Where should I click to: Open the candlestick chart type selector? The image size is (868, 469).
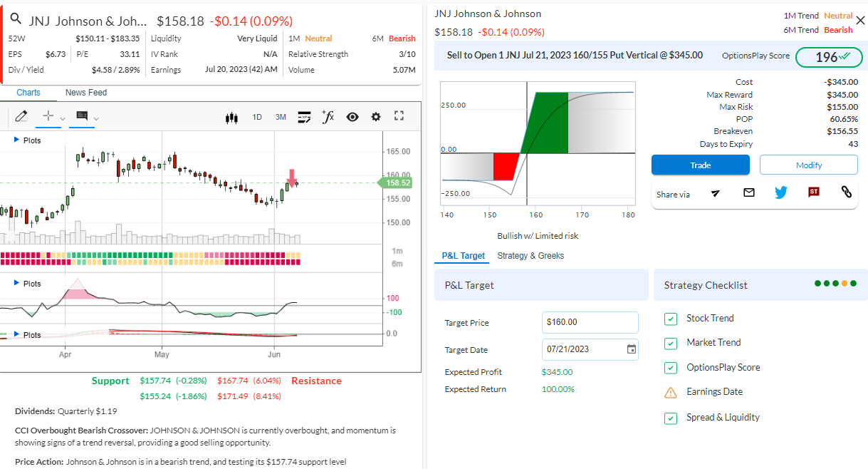pos(231,117)
